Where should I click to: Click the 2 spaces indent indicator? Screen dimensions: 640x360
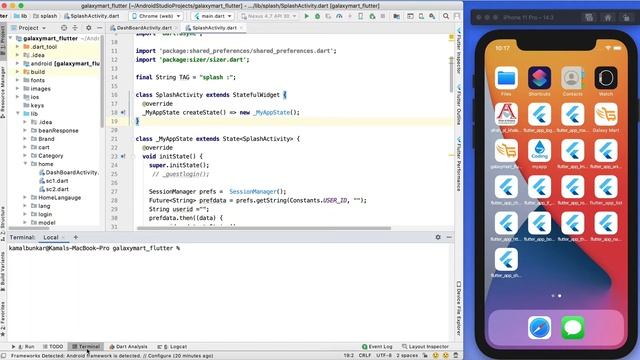point(407,356)
